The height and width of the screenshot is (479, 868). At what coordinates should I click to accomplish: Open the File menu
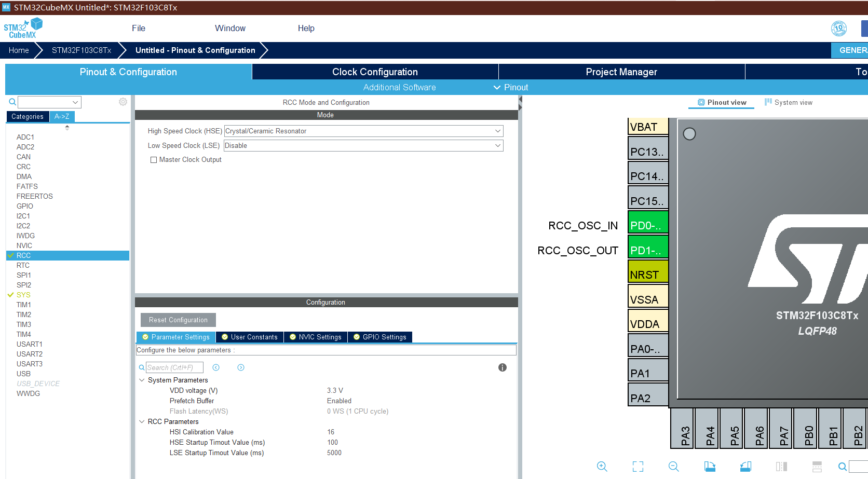(x=139, y=29)
